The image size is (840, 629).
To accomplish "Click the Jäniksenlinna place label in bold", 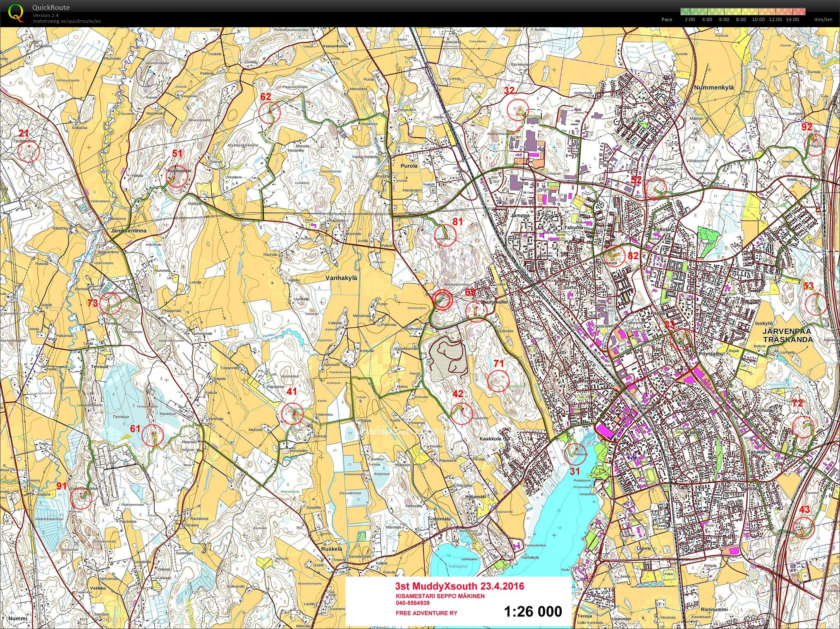I will (129, 230).
